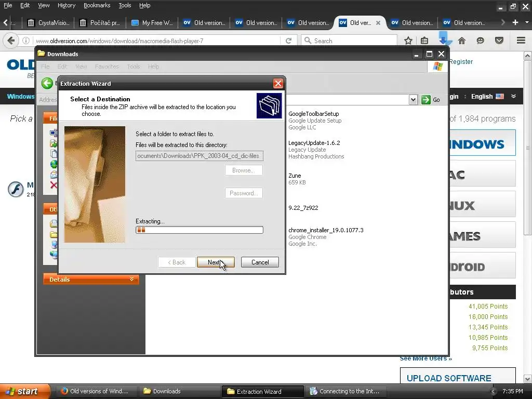532x399 pixels.
Task: Open the tab list dropdown arrow
Action: click(x=527, y=22)
